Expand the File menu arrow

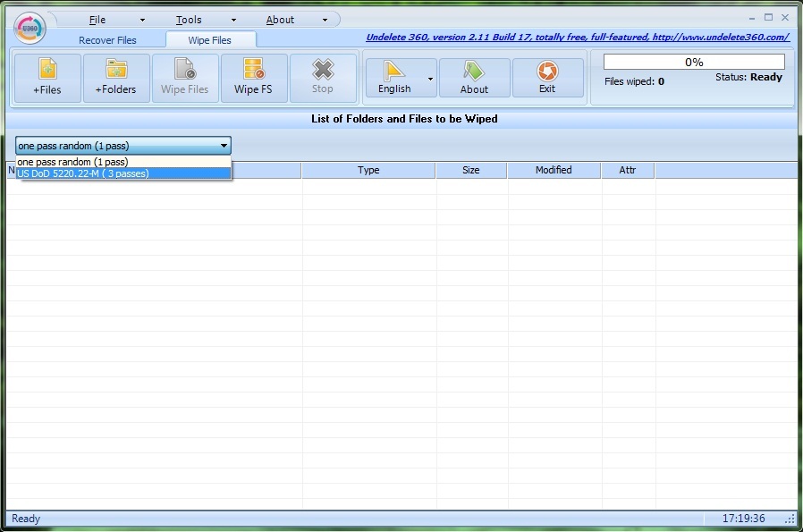click(142, 21)
